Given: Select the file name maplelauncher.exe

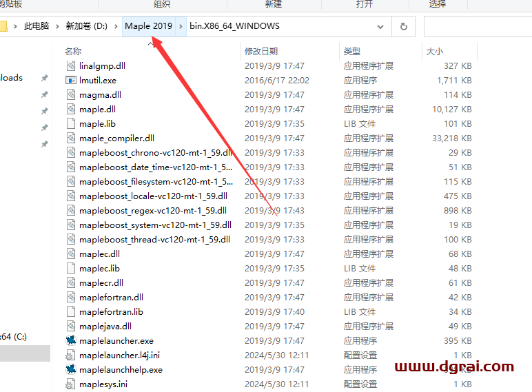Looking at the screenshot, I should point(116,341).
